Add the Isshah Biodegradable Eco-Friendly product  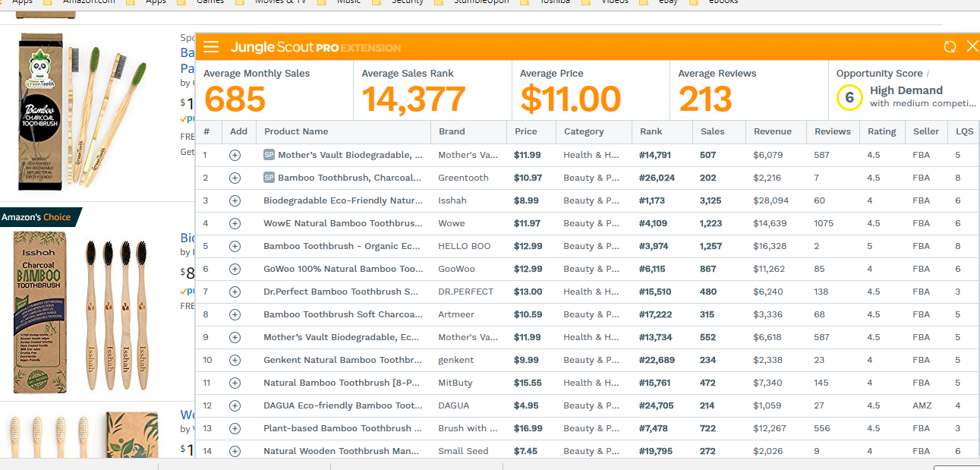[x=235, y=200]
